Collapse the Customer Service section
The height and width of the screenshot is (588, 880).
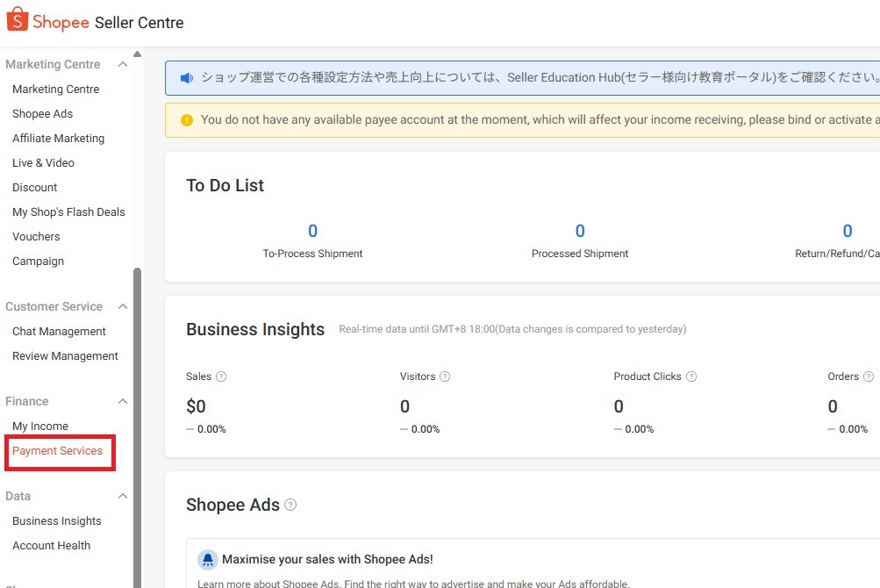[123, 307]
